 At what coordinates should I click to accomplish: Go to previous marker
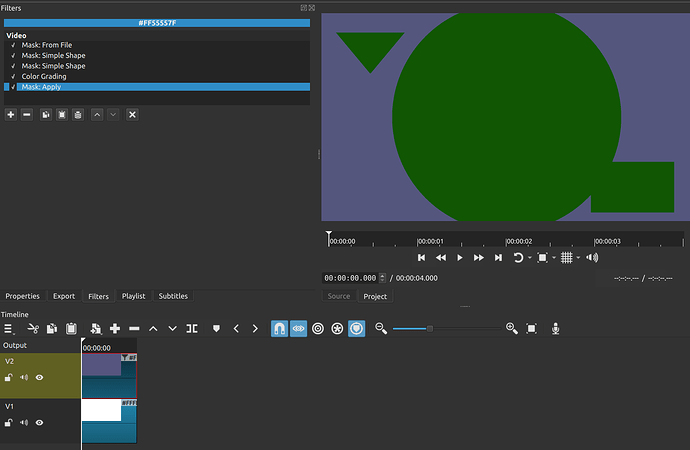[x=236, y=329]
